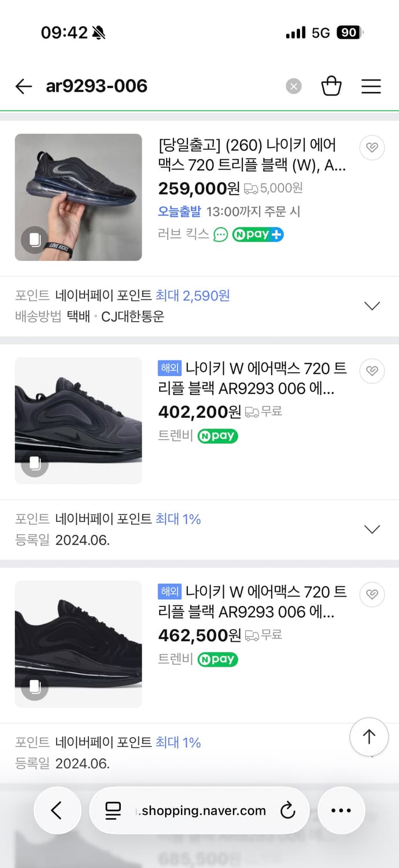Expand the 2024.06 listing's point details chevron
This screenshot has width=399, height=868.
click(372, 529)
